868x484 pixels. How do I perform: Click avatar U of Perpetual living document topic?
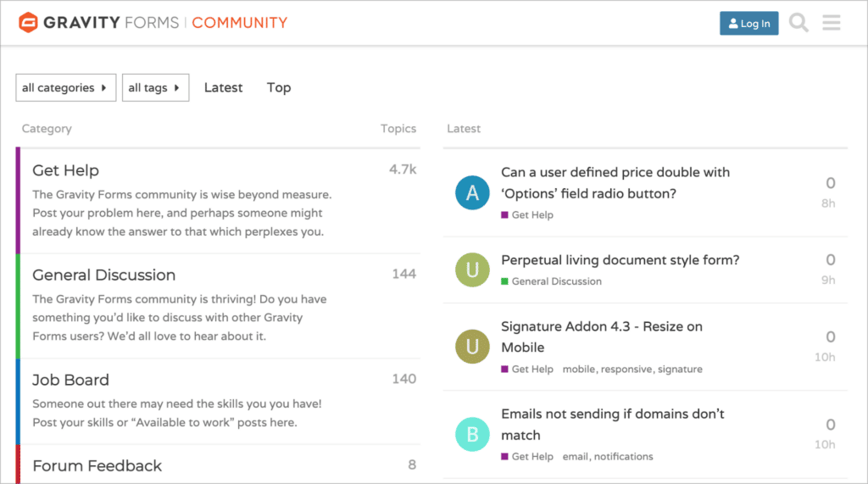(x=472, y=270)
